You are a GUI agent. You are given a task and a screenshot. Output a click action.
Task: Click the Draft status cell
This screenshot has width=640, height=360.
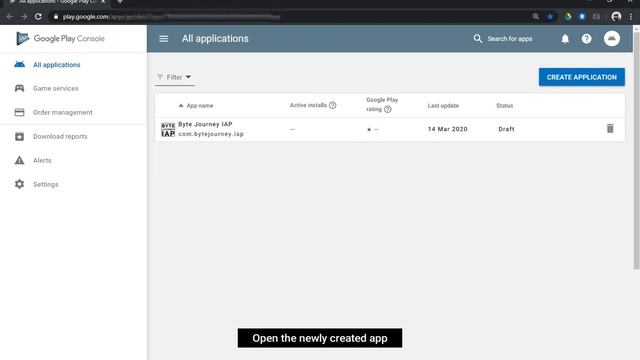(506, 129)
